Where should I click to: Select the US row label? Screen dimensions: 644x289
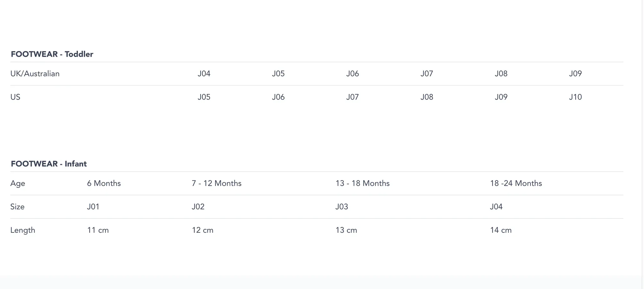[15, 97]
